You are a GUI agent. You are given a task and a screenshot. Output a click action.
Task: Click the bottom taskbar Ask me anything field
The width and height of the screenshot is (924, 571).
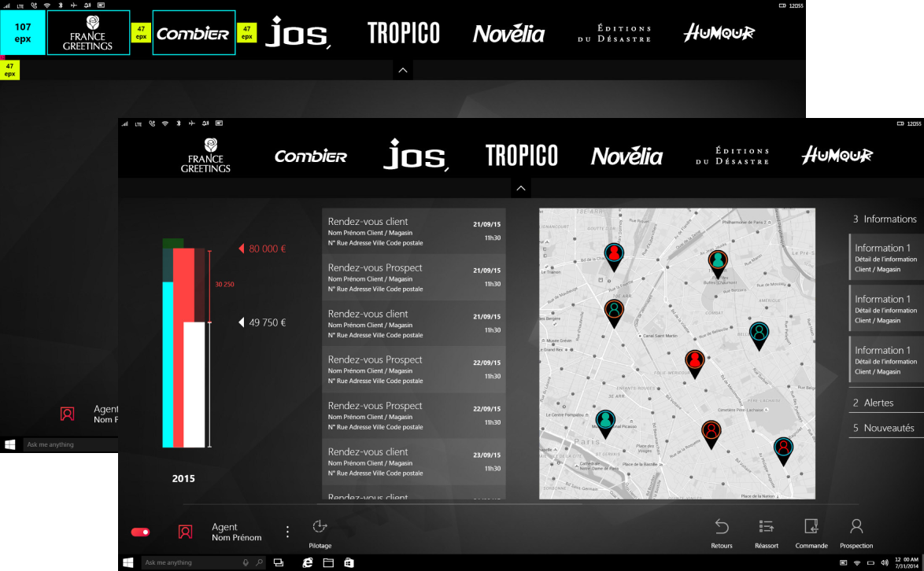193,563
